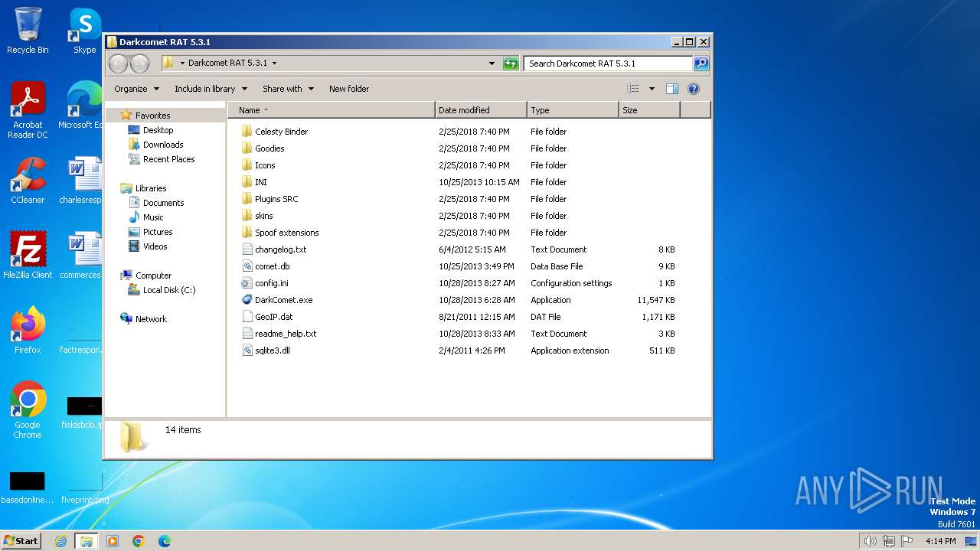This screenshot has width=980, height=551.
Task: Select the Icons folder icon
Action: click(x=247, y=165)
